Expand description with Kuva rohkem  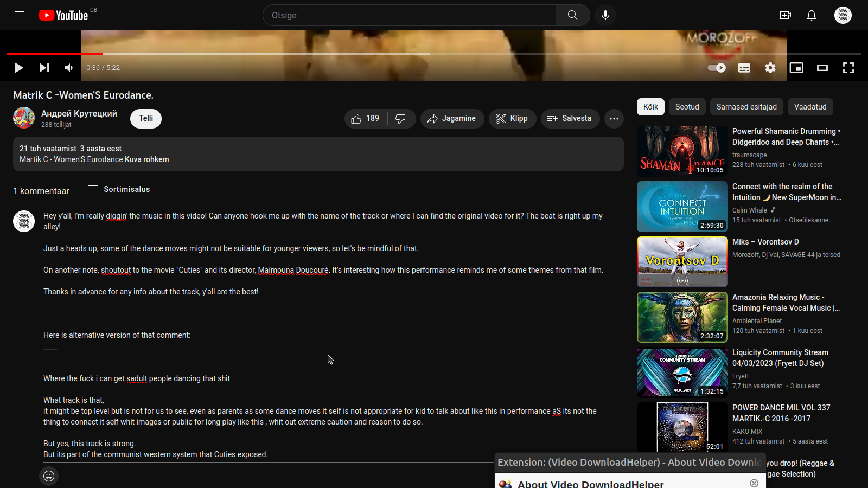pos(147,159)
